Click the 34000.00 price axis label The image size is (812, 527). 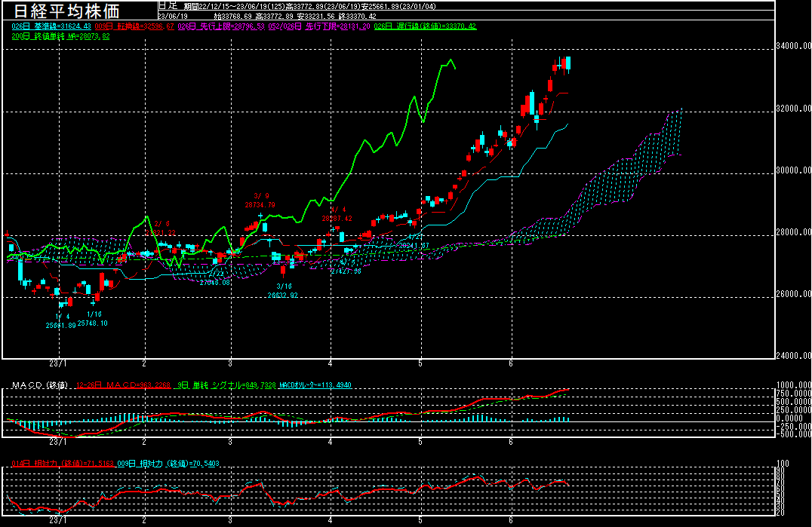793,46
